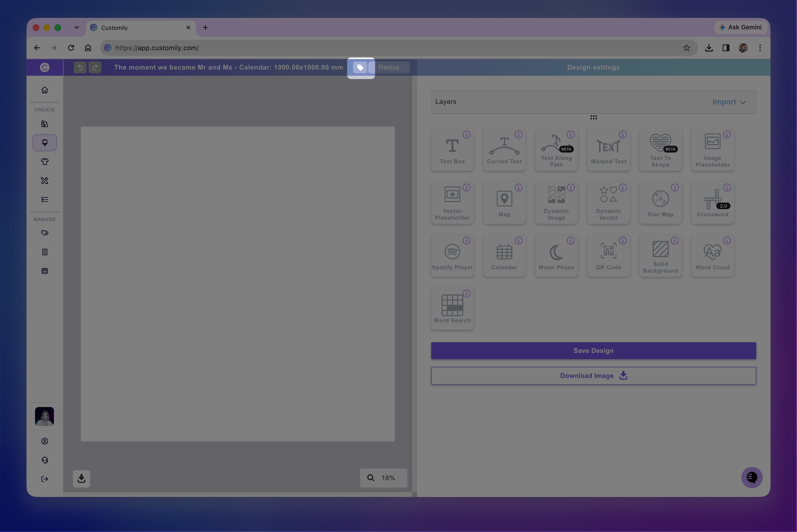Click the browser home button

click(88, 48)
